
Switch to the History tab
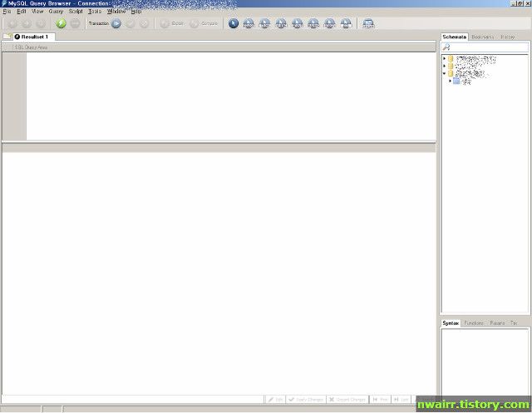(508, 37)
